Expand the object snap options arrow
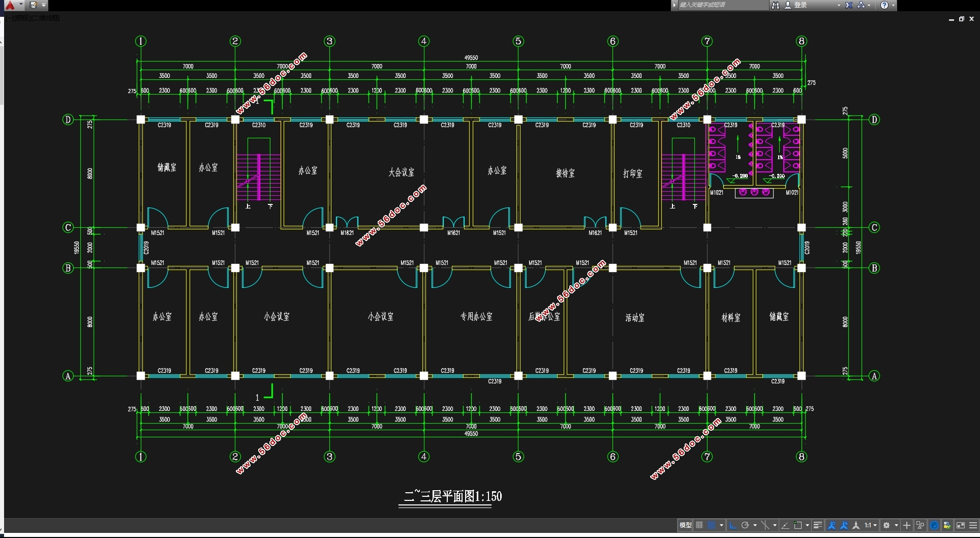Screen dimensions: 980x538 807,525
